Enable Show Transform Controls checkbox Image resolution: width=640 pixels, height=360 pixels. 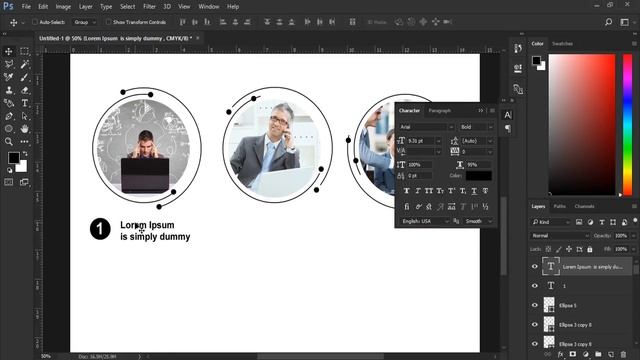coord(108,22)
